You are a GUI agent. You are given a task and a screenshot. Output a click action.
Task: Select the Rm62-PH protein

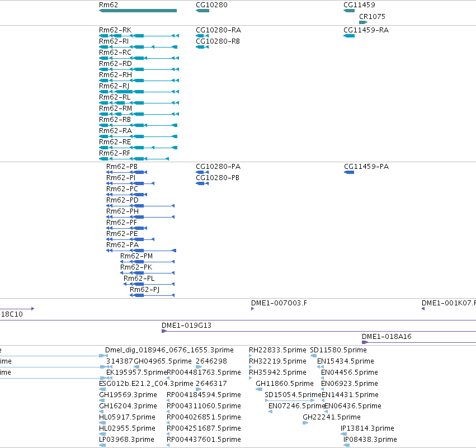(x=140, y=217)
